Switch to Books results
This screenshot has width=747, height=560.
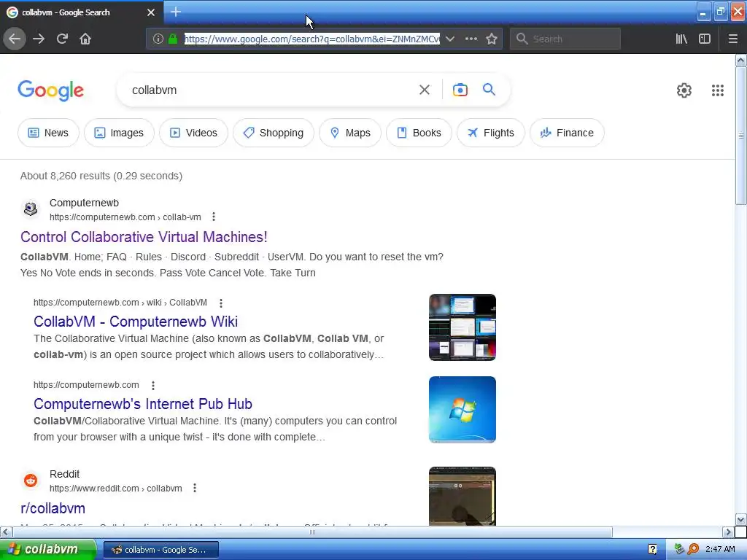coord(419,133)
